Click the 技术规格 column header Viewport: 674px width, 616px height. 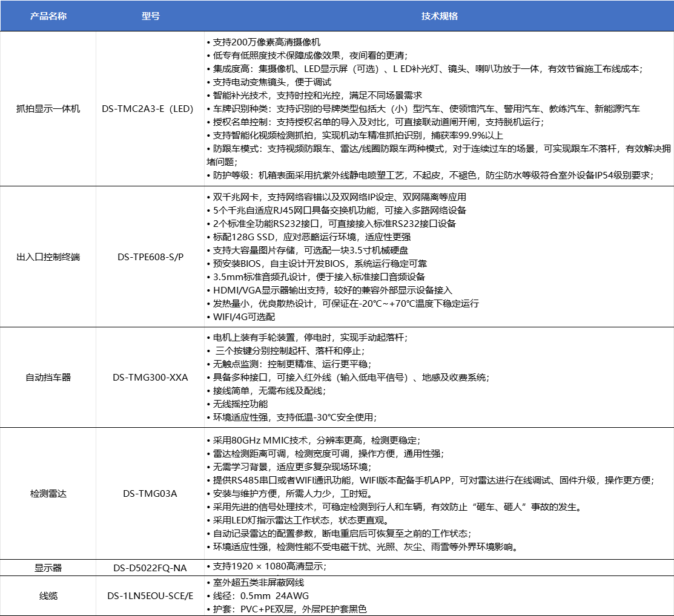point(439,16)
